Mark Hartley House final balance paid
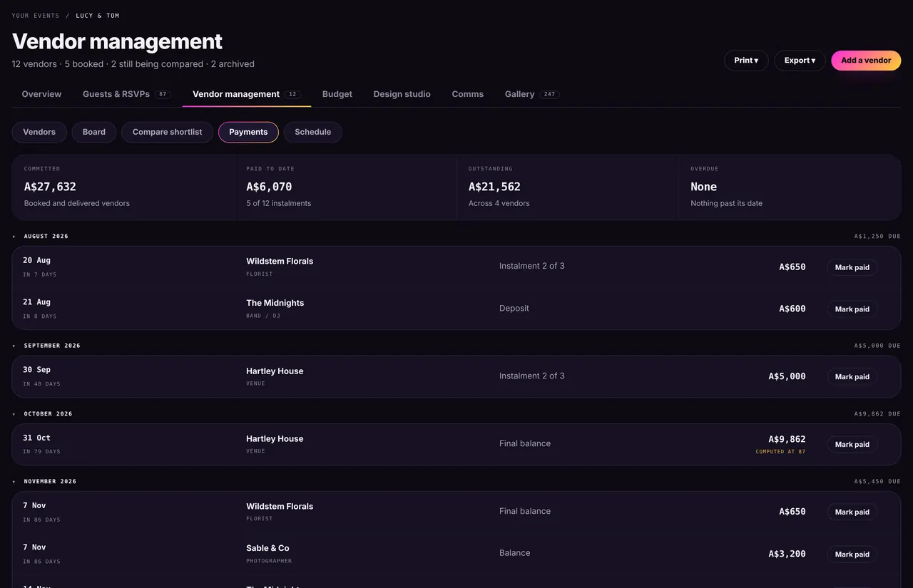The image size is (913, 588). 852,444
